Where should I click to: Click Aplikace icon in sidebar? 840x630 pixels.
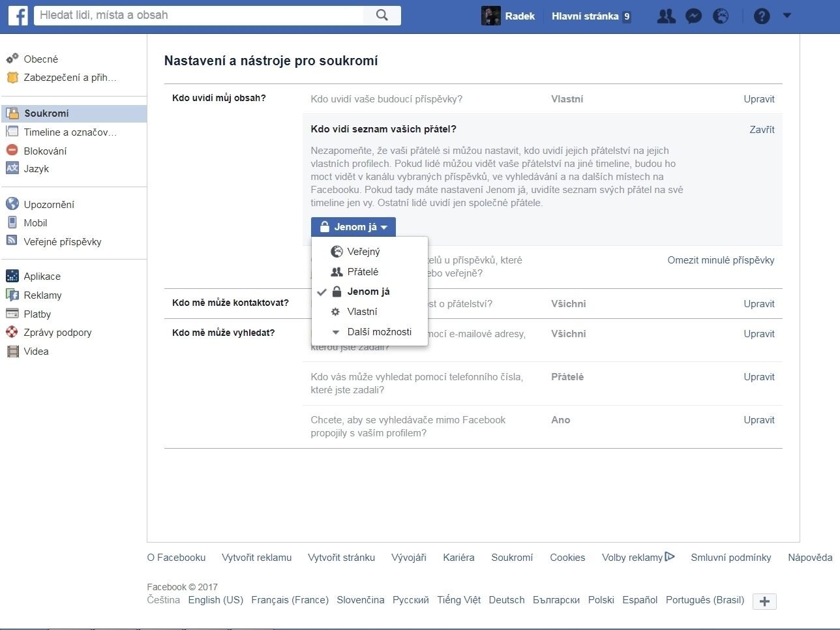[x=12, y=276]
